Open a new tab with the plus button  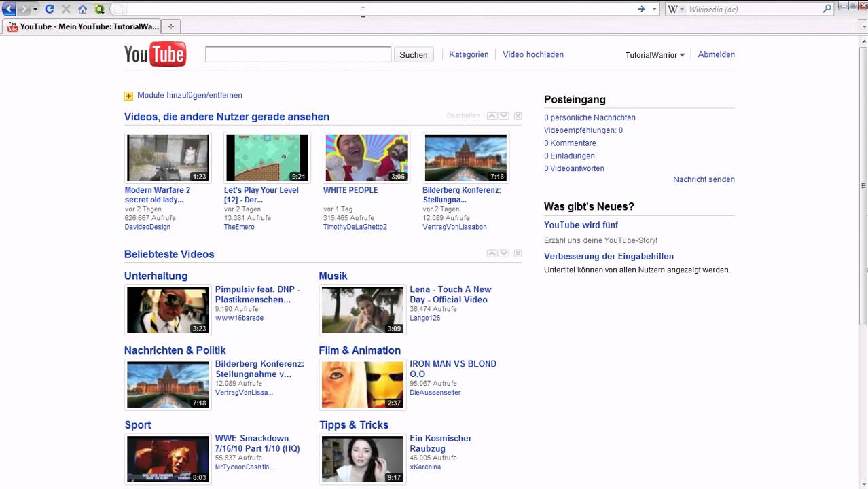tap(171, 26)
